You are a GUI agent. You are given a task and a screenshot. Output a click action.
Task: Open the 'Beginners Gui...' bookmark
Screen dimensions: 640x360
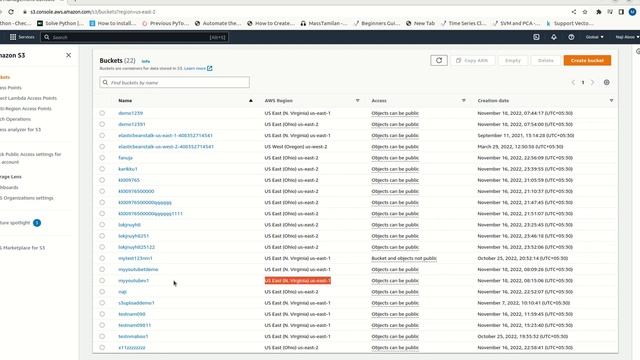[377, 23]
